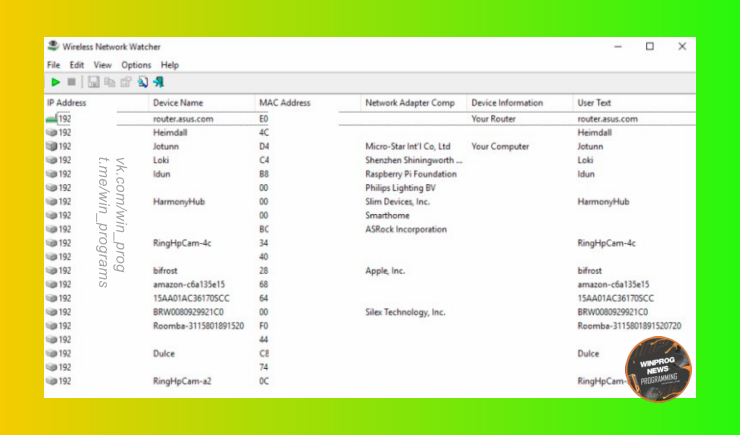Click the 'Philips Lighting BV' adapter cell
The image size is (740, 435).
coord(400,188)
